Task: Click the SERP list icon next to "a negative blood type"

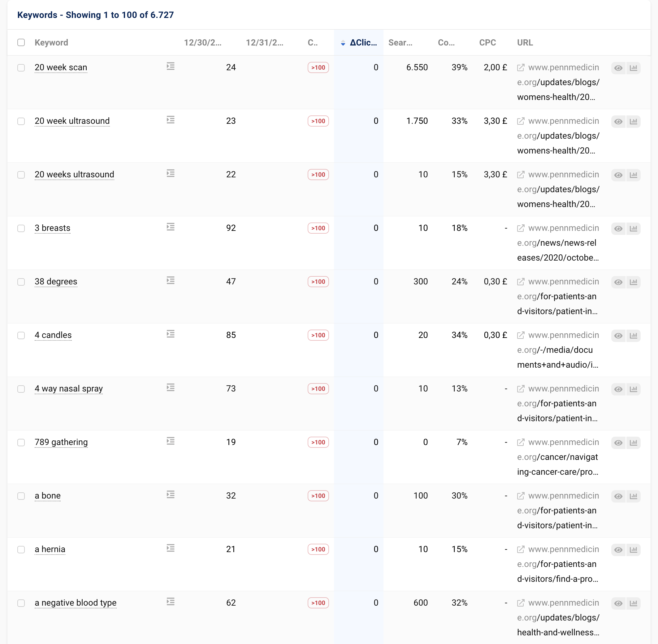Action: [171, 603]
